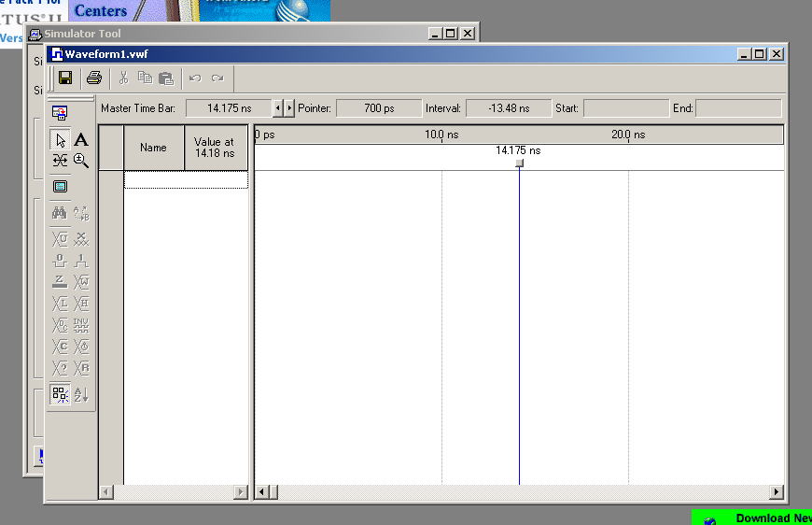Apply Random Values (R) icon
812x525 pixels.
[81, 368]
